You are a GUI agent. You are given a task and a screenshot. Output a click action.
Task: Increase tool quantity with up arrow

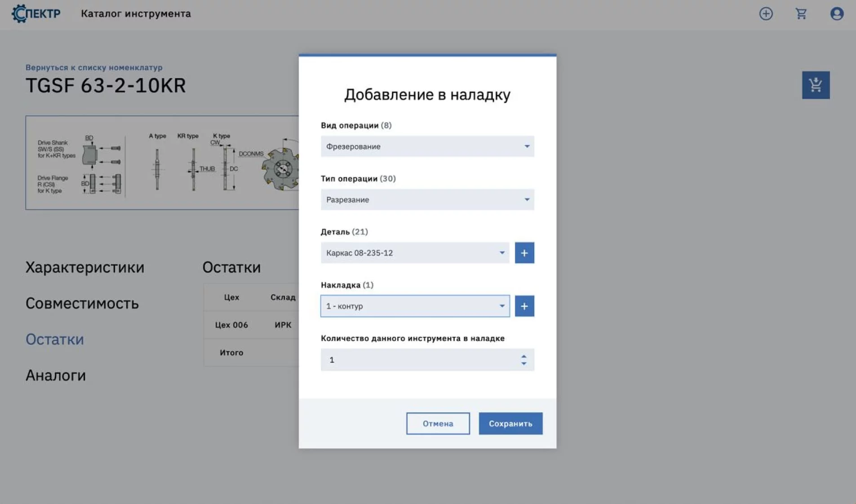[x=524, y=357]
